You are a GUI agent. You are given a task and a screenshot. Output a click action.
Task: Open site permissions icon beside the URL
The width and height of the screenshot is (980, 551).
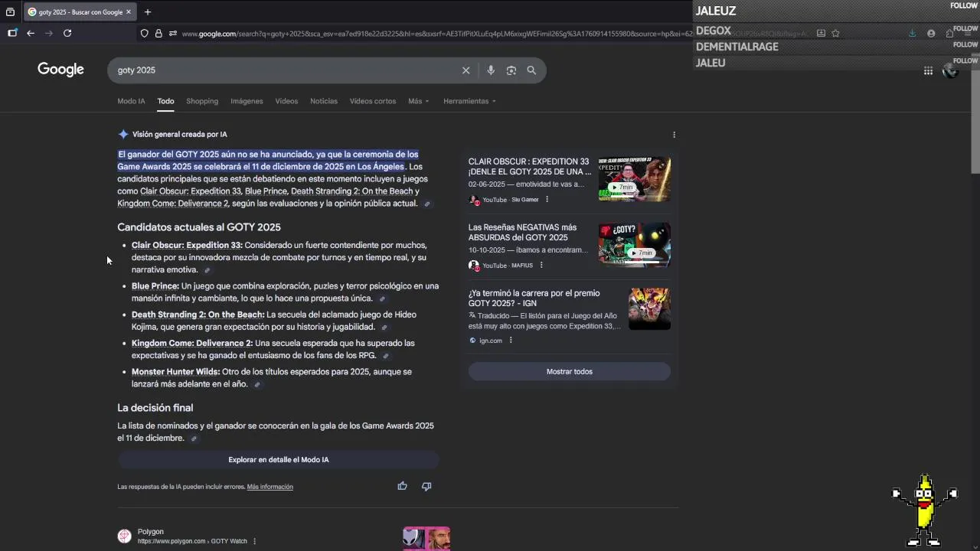173,33
